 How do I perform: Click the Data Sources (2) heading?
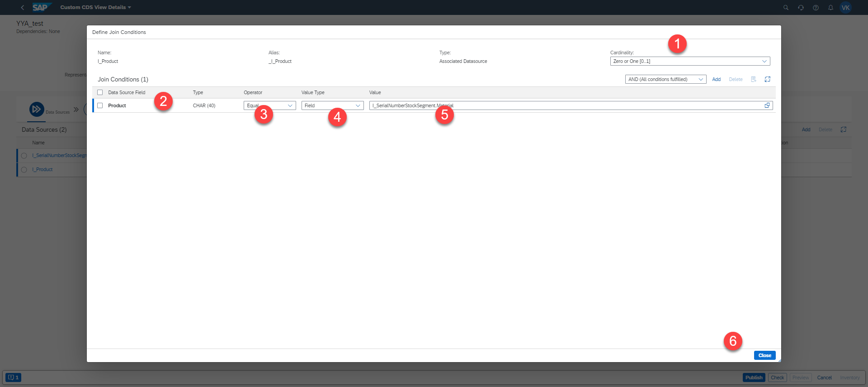tap(44, 129)
